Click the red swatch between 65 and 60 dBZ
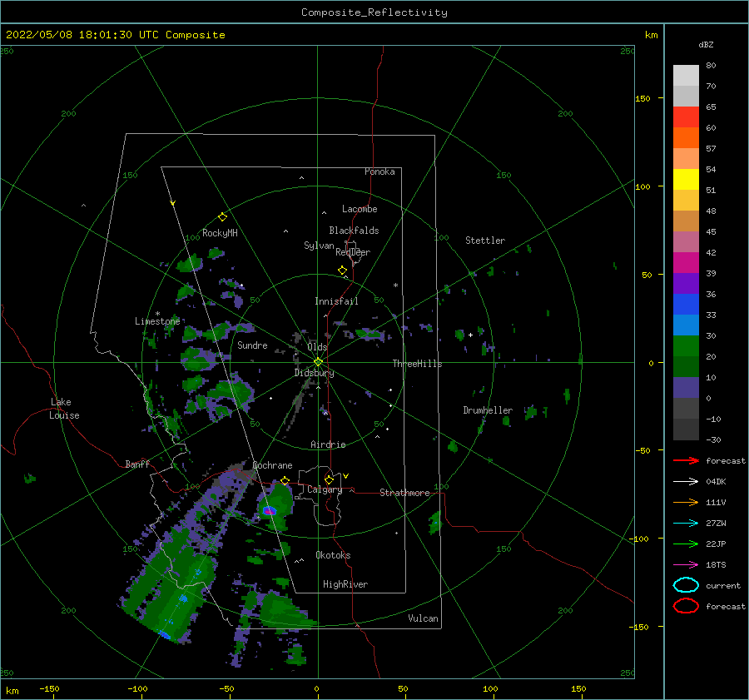The height and width of the screenshot is (700, 749). pos(686,117)
